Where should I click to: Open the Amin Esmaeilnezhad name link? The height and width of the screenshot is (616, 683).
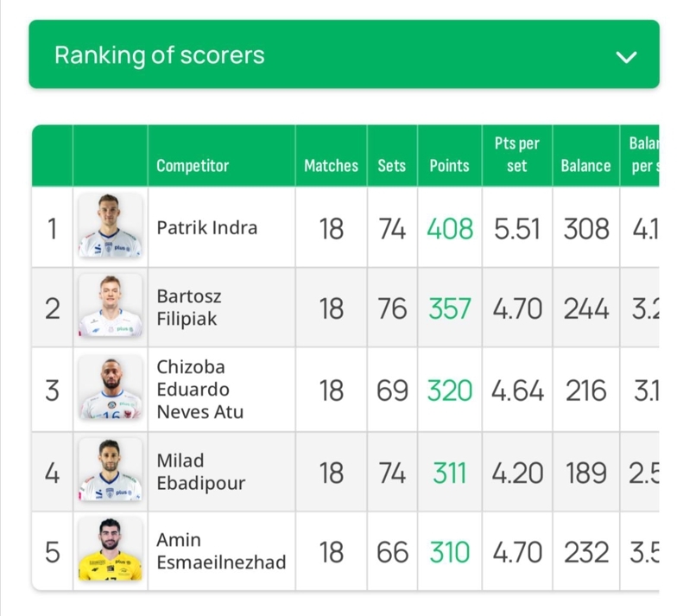click(221, 551)
